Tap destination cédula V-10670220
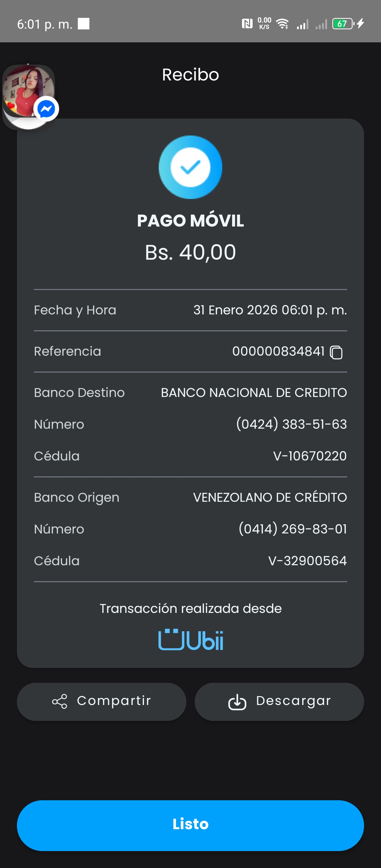Viewport: 381px width, 868px height. pos(310,456)
